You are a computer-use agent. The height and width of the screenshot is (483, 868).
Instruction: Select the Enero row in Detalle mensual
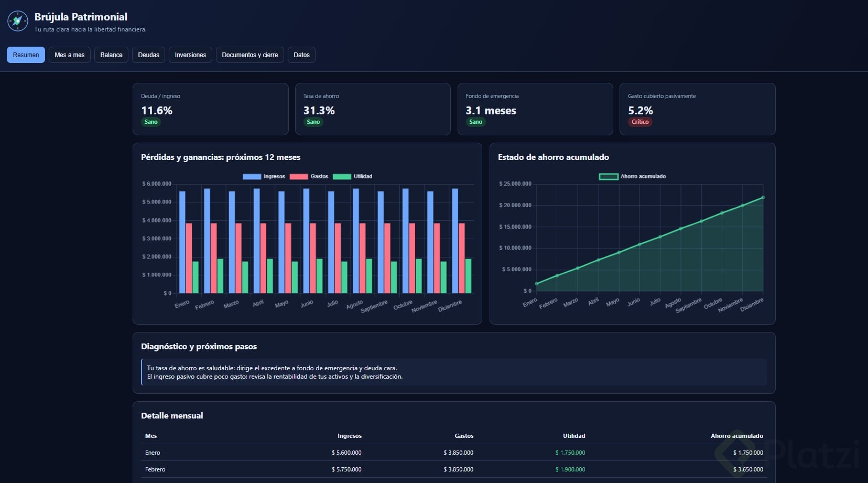click(x=454, y=453)
